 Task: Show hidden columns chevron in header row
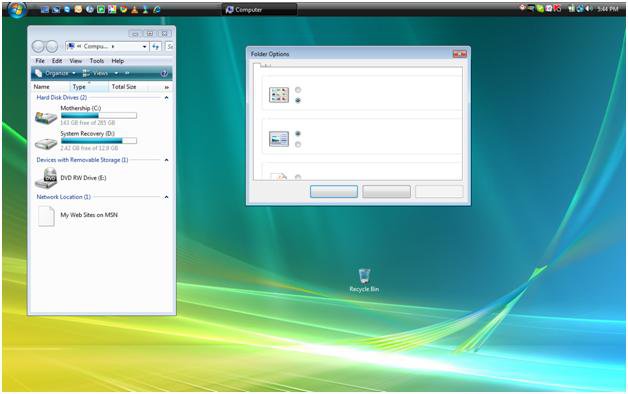[167, 87]
